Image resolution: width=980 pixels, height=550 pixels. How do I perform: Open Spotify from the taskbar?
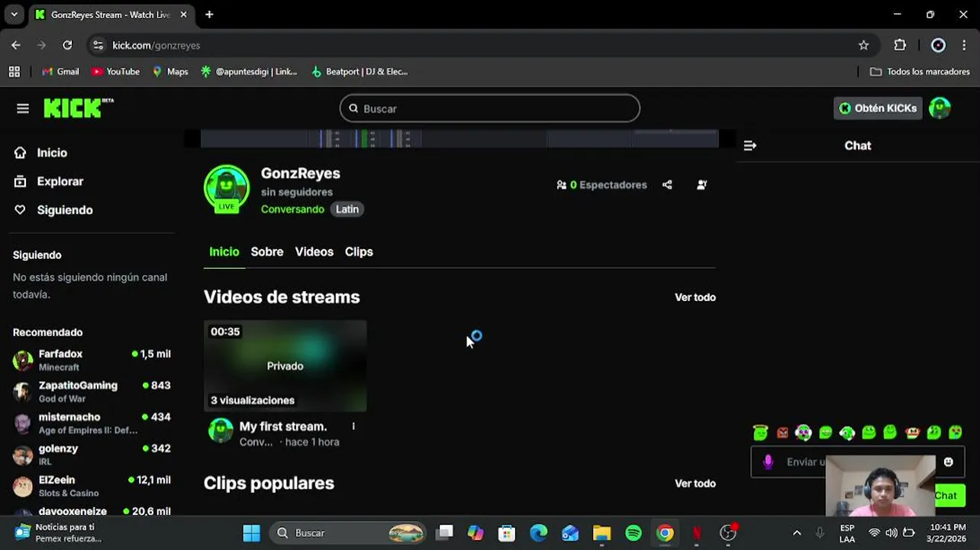click(x=633, y=533)
